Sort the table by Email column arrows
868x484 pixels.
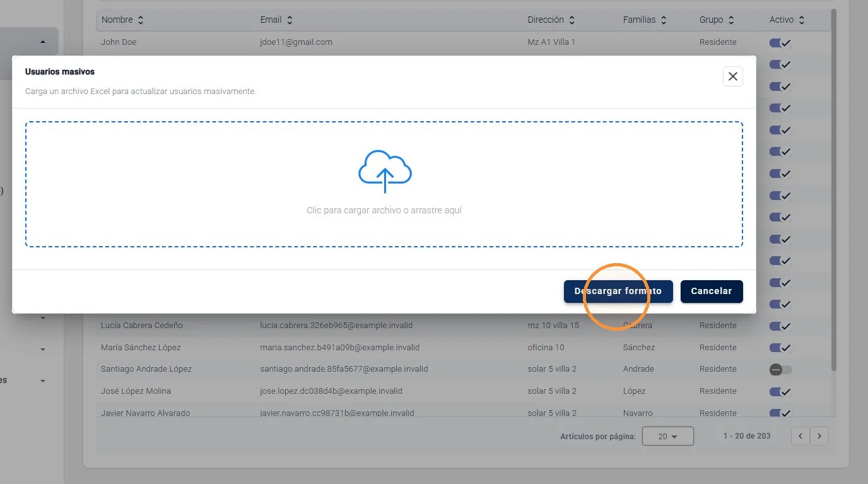click(x=289, y=20)
